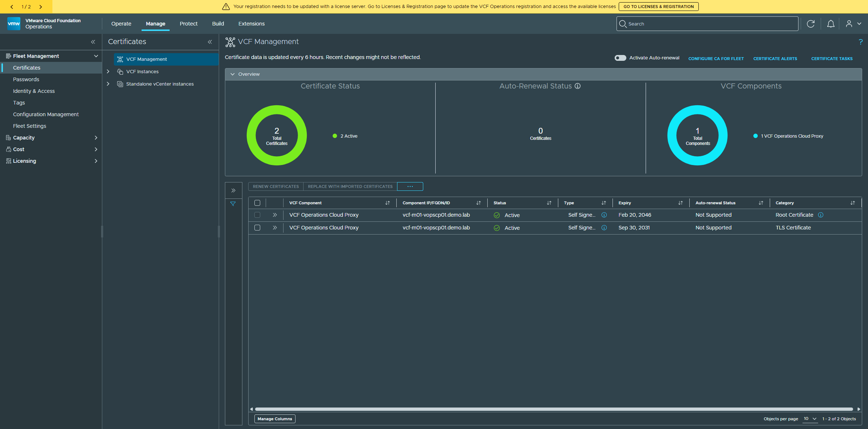Click Self Signed info icon in TLS row
The image size is (868, 429).
click(604, 228)
